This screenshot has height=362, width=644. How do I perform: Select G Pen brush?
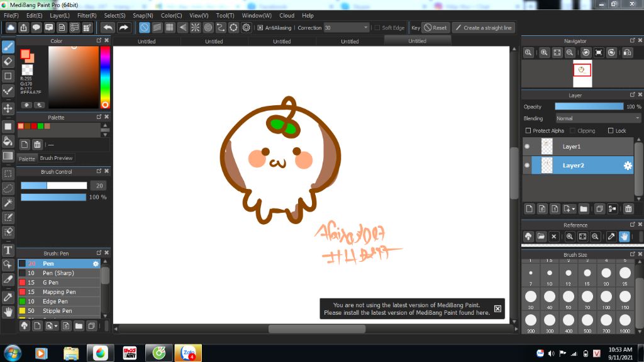point(59,283)
